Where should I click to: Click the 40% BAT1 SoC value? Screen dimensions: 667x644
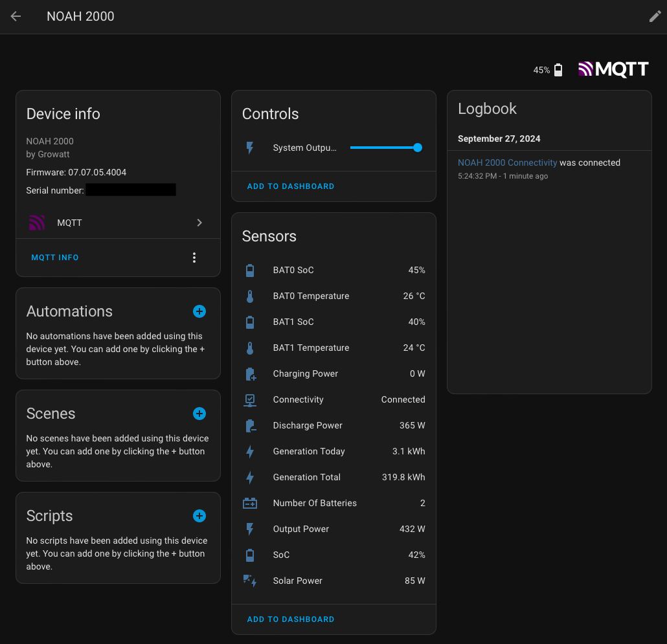pos(416,322)
